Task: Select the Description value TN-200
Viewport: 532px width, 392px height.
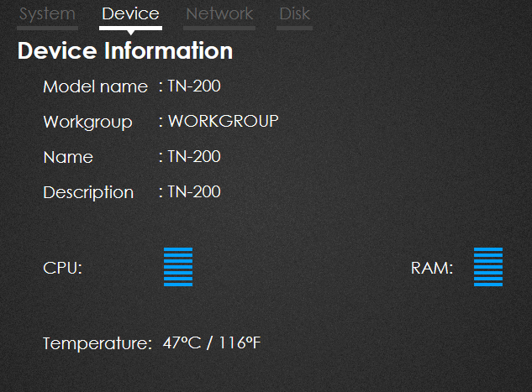Action: tap(194, 192)
